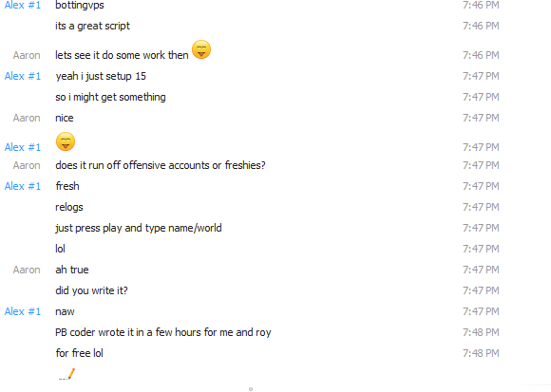Click the 7:48 PM timestamp of 'for free lol'

pos(481,353)
